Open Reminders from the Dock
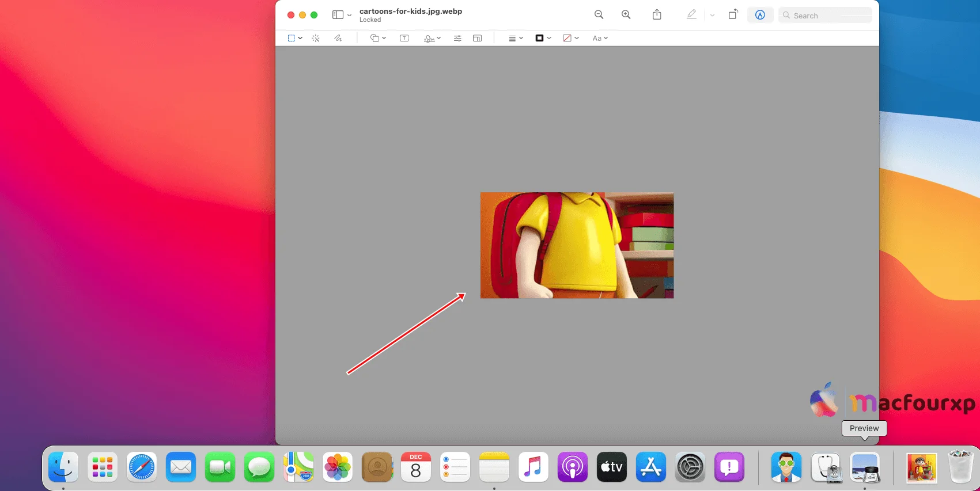 [x=455, y=467]
